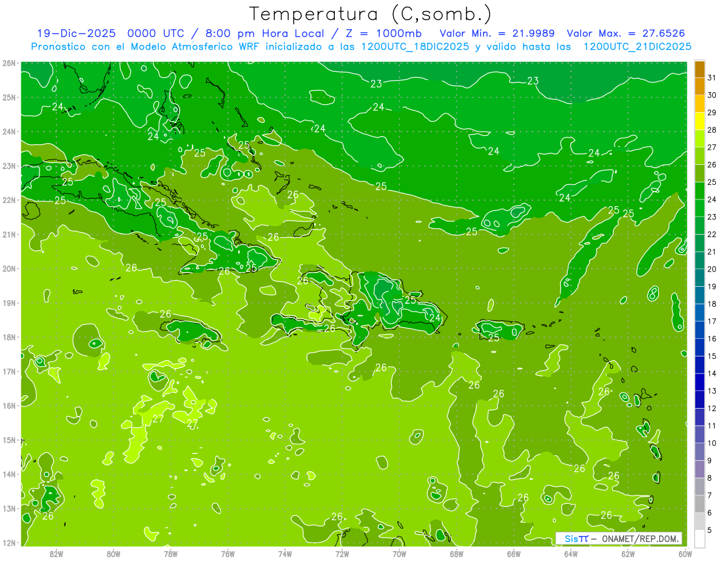728x562 pixels.
Task: Select the Z = 1000mb level text
Action: [x=383, y=34]
